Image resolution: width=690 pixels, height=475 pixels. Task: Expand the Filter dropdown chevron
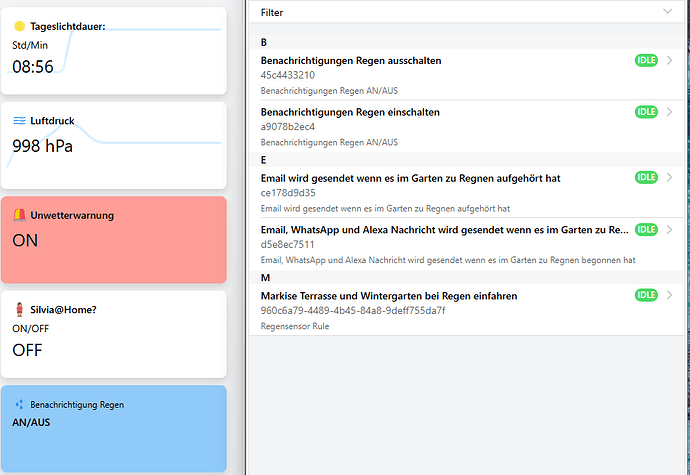[668, 11]
